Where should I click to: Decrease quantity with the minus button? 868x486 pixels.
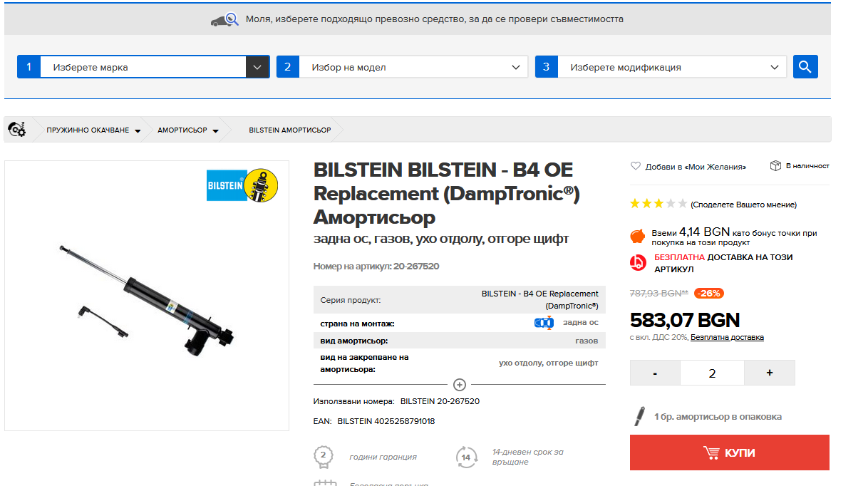655,373
